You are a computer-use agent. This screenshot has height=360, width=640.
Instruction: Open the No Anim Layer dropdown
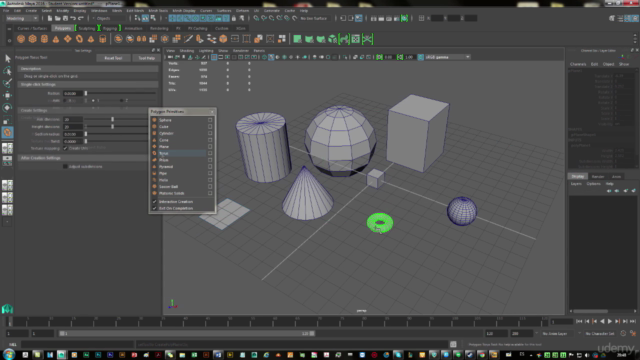(557, 333)
